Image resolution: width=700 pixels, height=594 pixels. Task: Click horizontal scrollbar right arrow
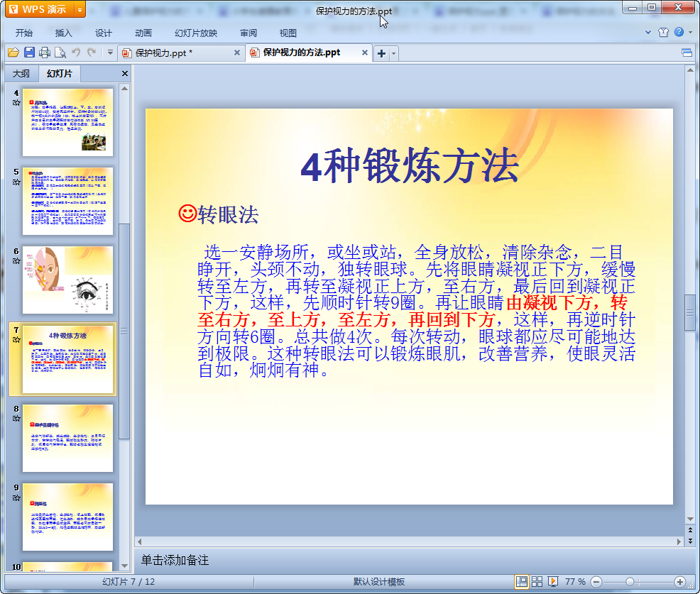tap(679, 541)
